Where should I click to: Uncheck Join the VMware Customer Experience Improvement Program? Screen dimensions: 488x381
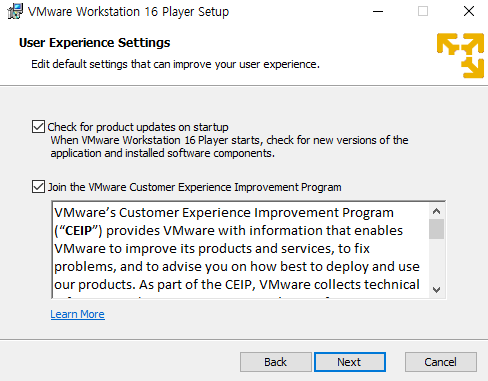coord(38,187)
